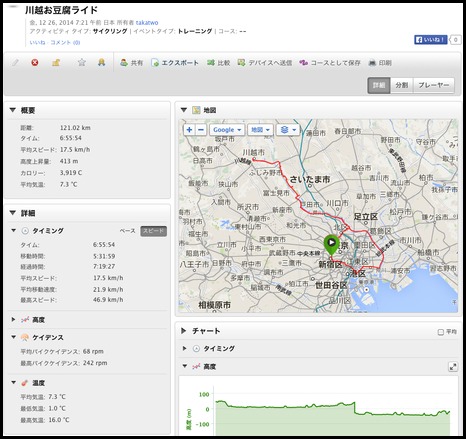Click the cadence icon beside ケイデンス
This screenshot has height=439, width=466.
point(25,338)
